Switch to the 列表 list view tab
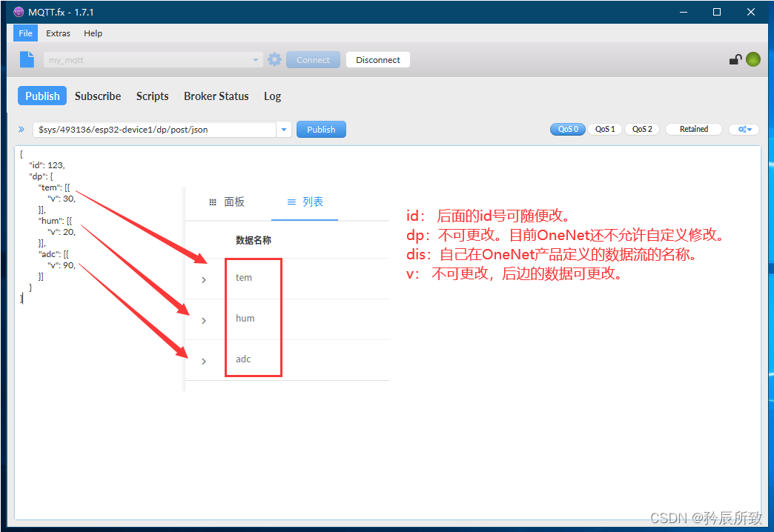The width and height of the screenshot is (774, 532). [x=305, y=202]
